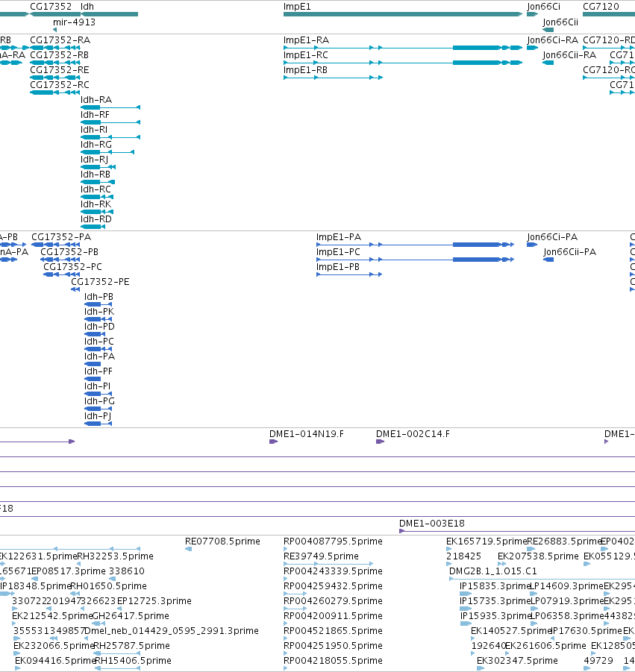Click the Jon66Ci-RA transcript label

[553, 40]
